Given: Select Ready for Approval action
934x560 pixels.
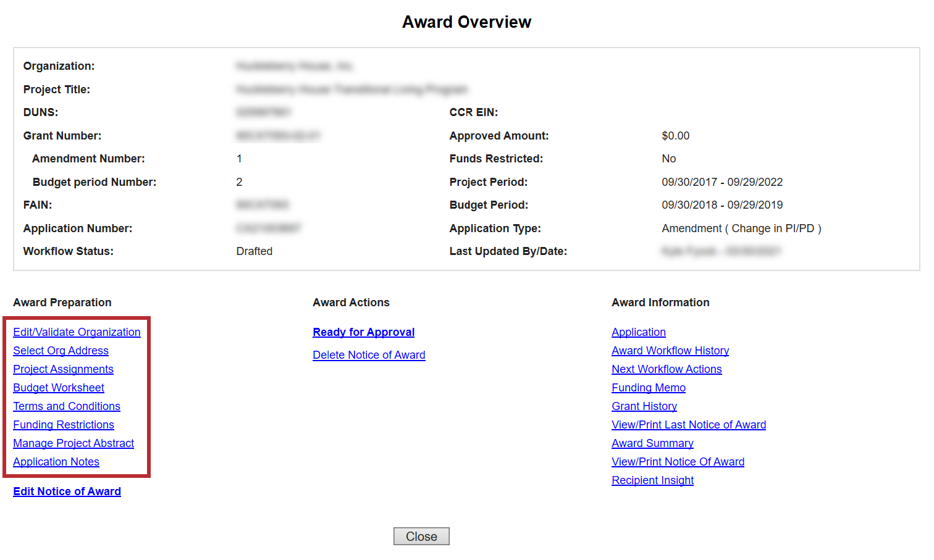Looking at the screenshot, I should pyautogui.click(x=363, y=332).
